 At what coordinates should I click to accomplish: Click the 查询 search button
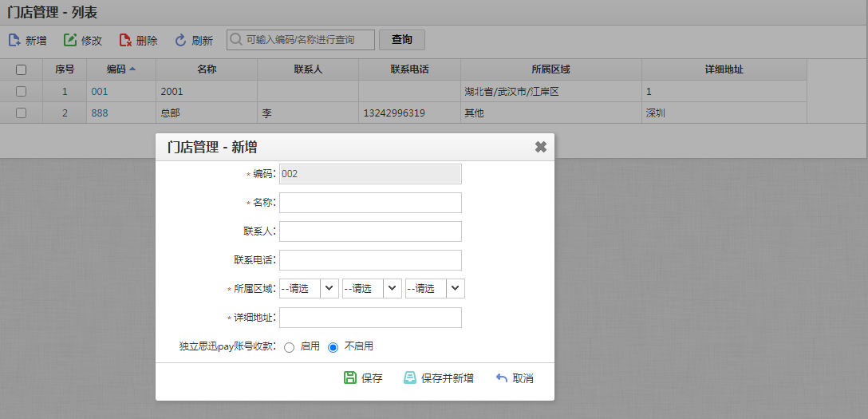pos(402,40)
